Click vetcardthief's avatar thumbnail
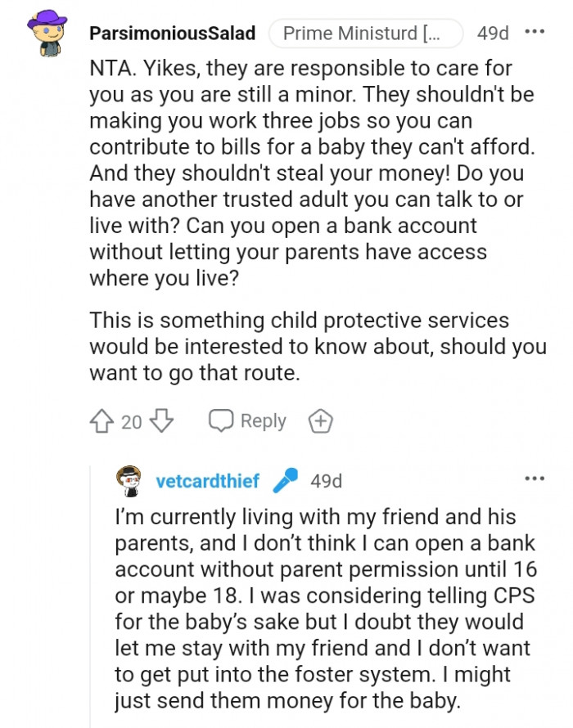This screenshot has height=728, width=573. 129,481
